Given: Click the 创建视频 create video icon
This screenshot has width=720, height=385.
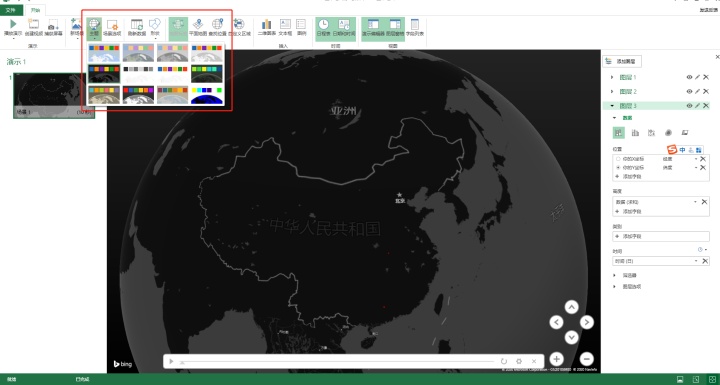Looking at the screenshot, I should tap(34, 24).
